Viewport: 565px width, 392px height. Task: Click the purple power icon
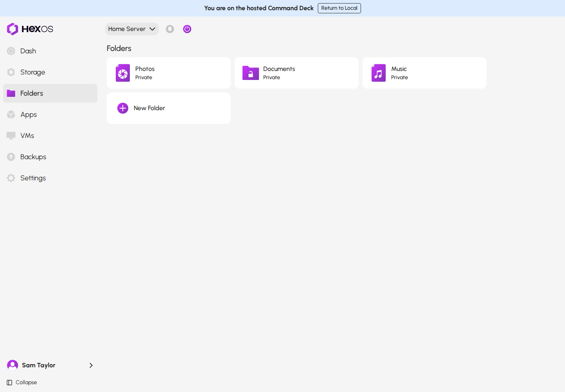187,29
